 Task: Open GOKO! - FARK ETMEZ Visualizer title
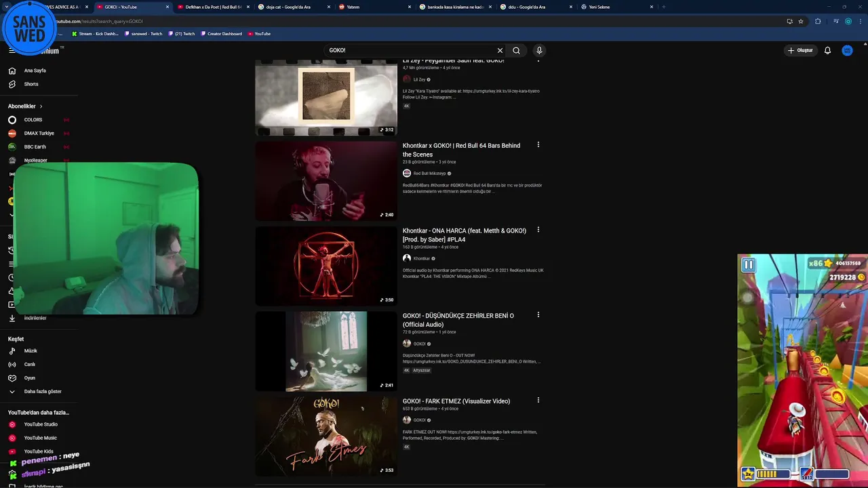point(456,401)
